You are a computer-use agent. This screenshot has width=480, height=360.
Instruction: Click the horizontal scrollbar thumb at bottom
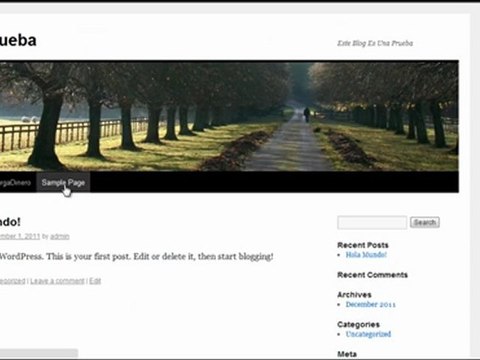pos(39,353)
